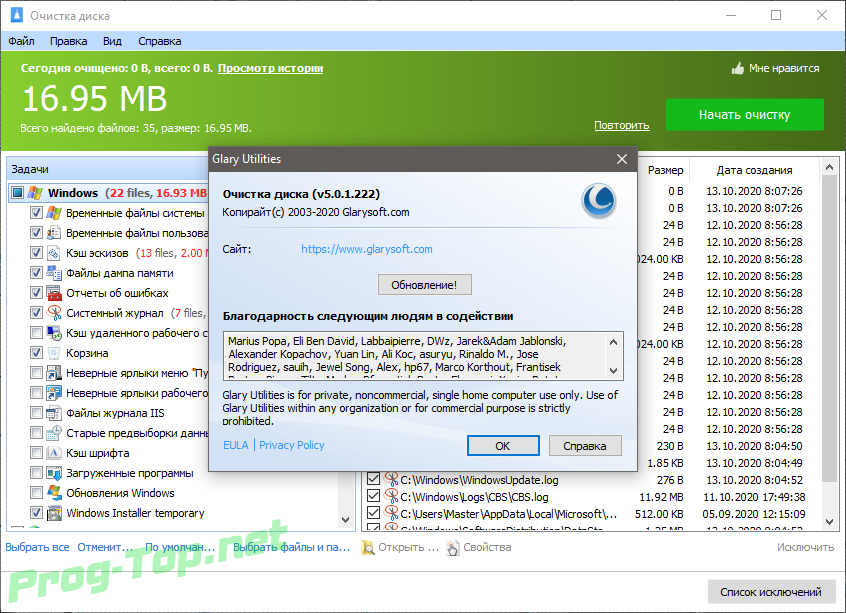This screenshot has height=613, width=846.
Task: Click 'Выбрать файлы и па…' link
Action: [x=291, y=547]
